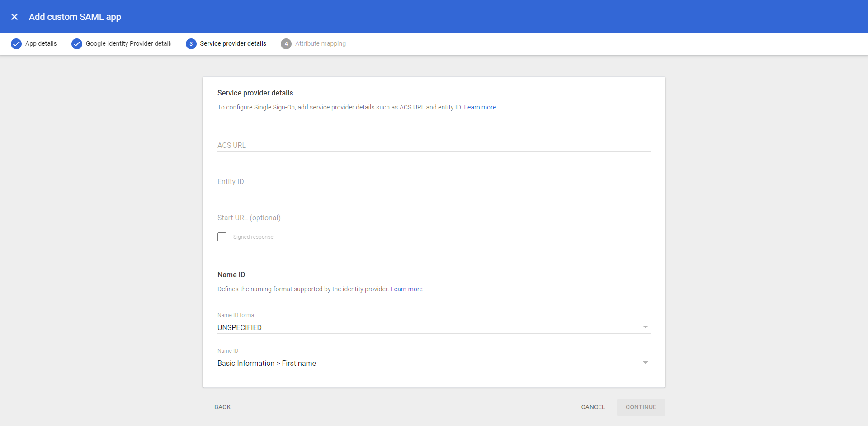The image size is (868, 426).
Task: Click the App details checkmark icon
Action: point(16,44)
